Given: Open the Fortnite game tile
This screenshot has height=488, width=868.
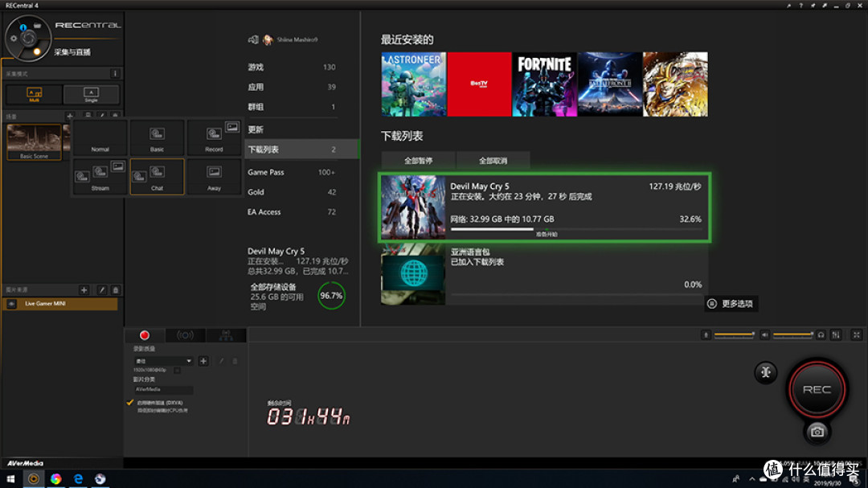Looking at the screenshot, I should pos(545,84).
